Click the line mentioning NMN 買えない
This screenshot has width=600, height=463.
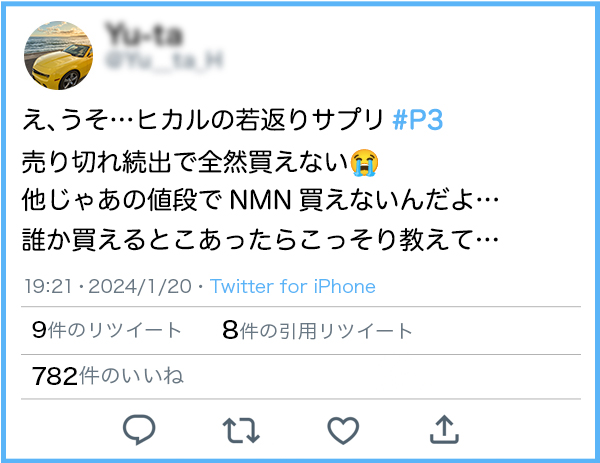(260, 200)
